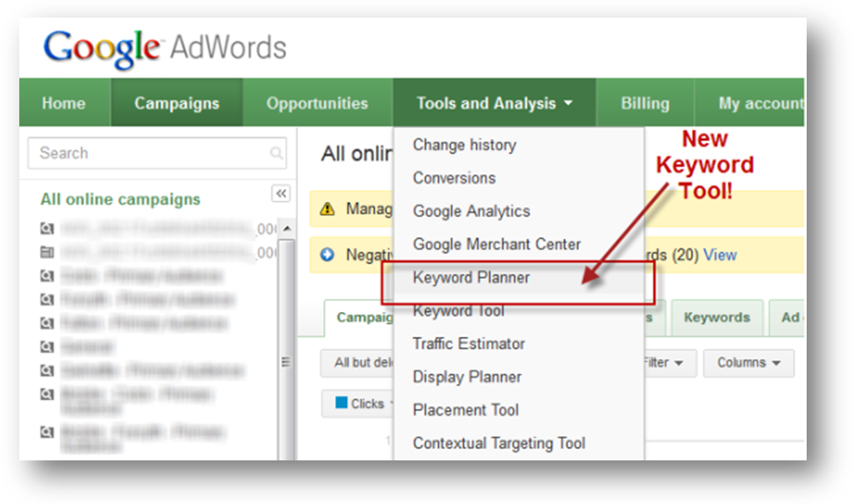Click into the Search input field
The width and height of the screenshot is (852, 504).
click(x=156, y=153)
